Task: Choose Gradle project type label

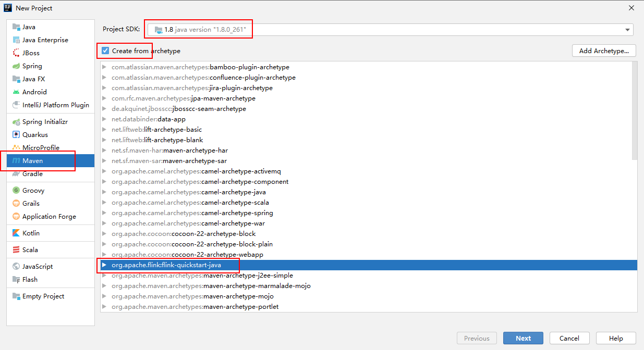Action: point(32,174)
